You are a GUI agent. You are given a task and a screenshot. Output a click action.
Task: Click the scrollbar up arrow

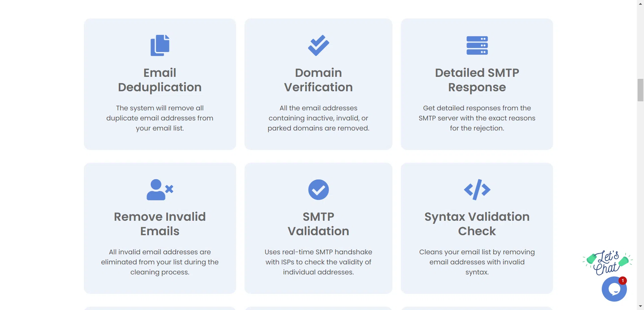[640, 3]
